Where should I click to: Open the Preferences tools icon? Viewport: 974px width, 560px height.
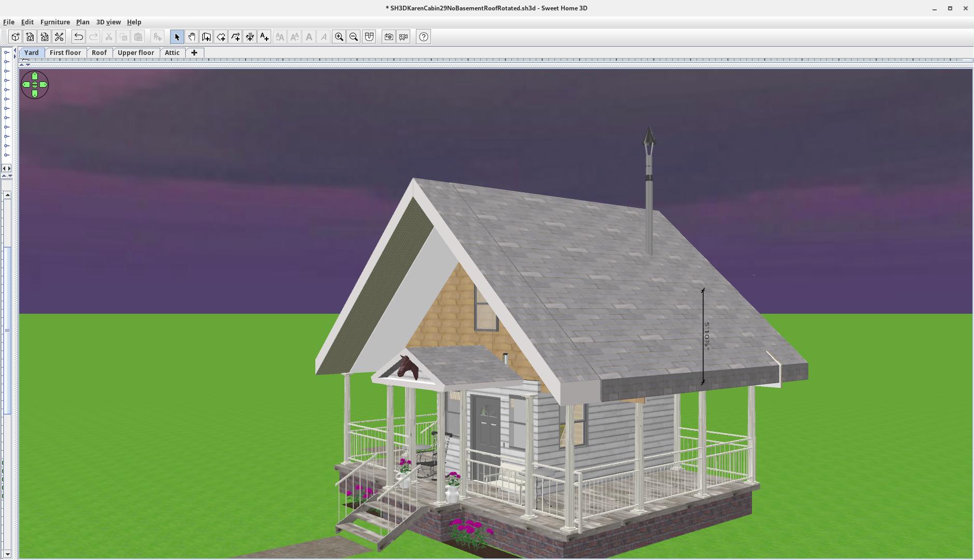click(59, 37)
